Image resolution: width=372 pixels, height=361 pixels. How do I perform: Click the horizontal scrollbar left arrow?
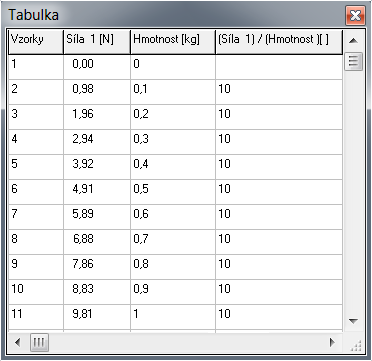point(18,342)
